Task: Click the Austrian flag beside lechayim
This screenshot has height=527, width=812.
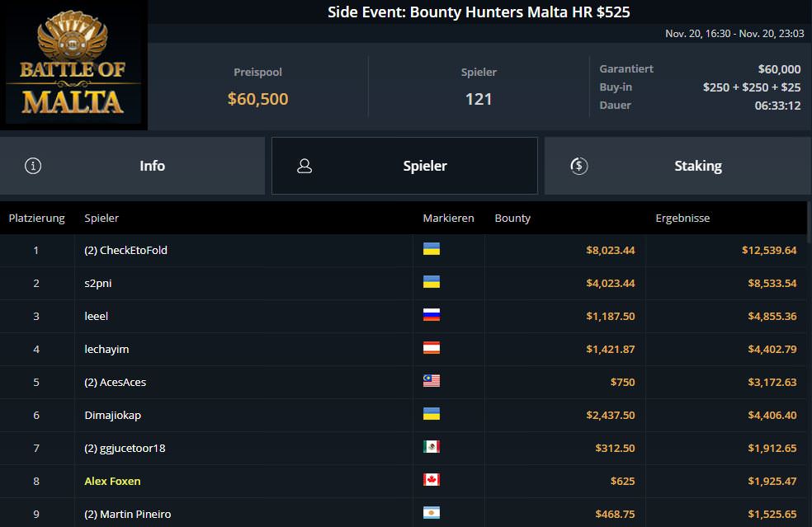Action: (x=431, y=348)
